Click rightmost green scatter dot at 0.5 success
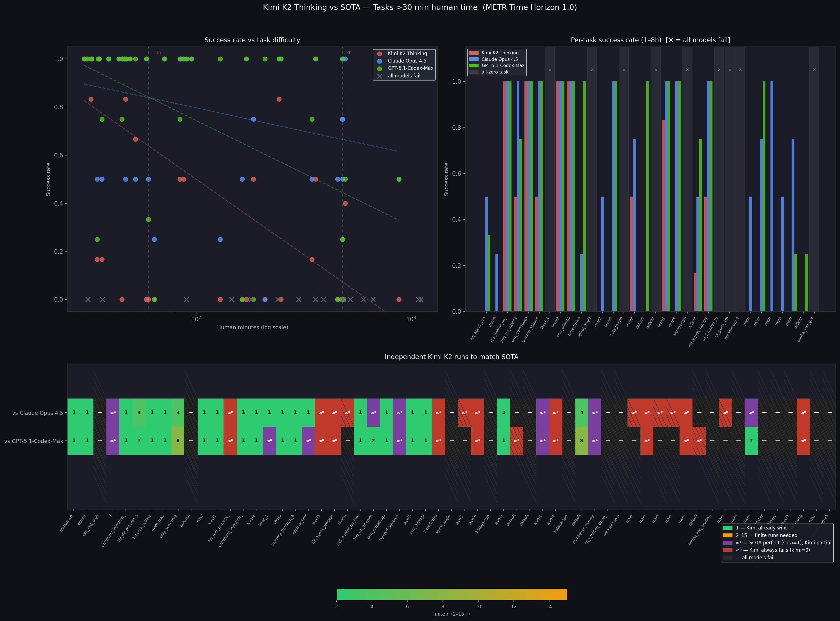 [399, 179]
